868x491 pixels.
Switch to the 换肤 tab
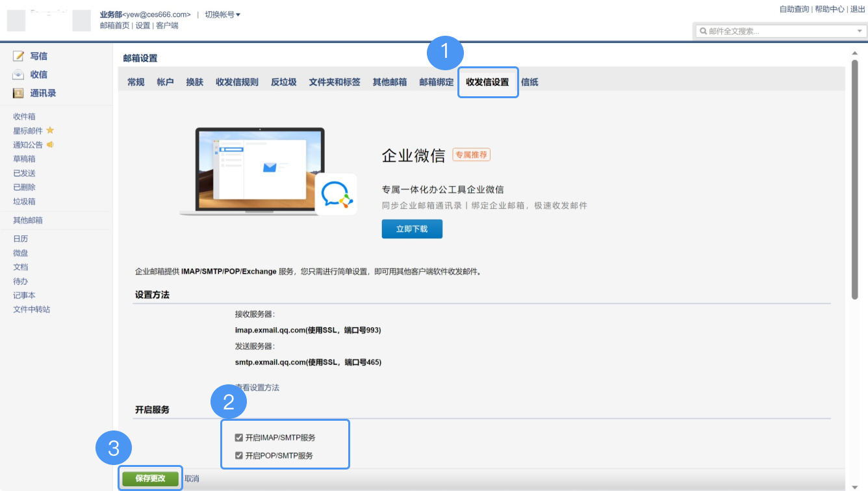point(194,82)
